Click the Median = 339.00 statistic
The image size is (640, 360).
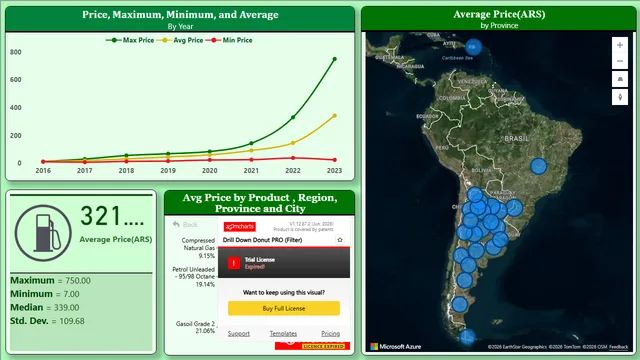(45, 307)
